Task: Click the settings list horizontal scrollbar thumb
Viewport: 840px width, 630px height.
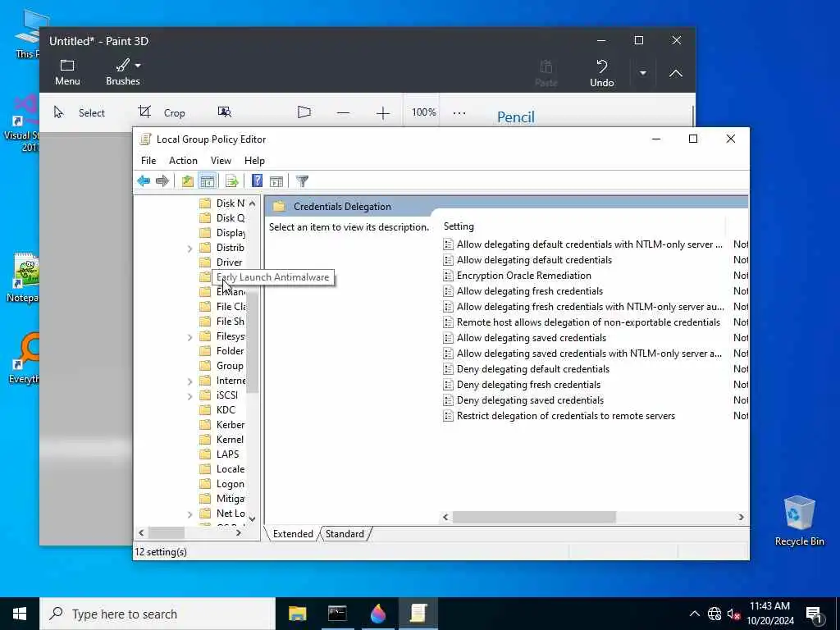Action: [x=534, y=517]
